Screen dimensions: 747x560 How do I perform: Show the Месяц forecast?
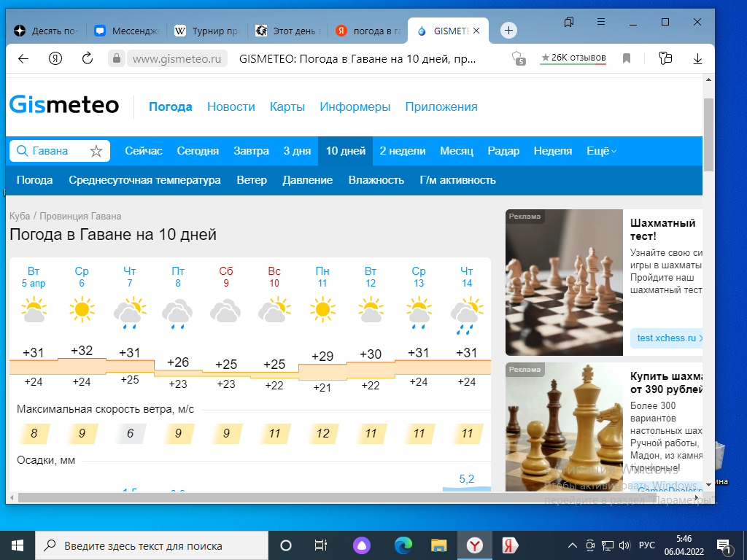click(x=457, y=151)
